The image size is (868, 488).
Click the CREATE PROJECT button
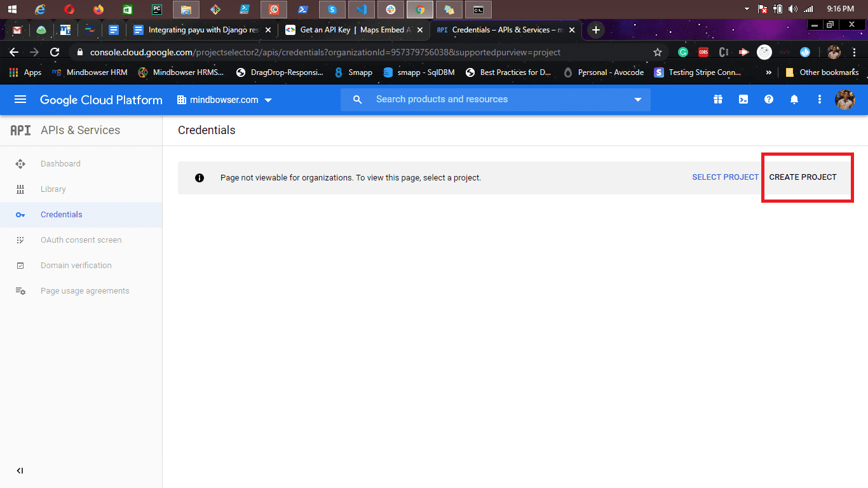(x=803, y=177)
